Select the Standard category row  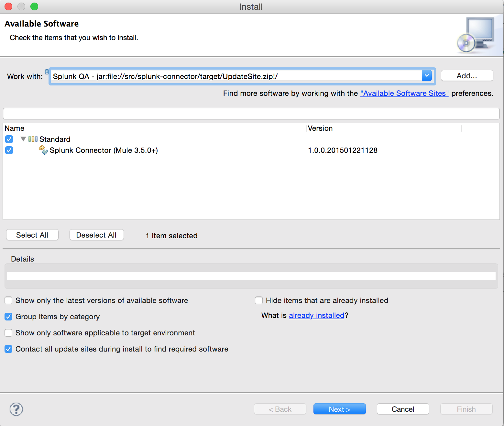251,139
